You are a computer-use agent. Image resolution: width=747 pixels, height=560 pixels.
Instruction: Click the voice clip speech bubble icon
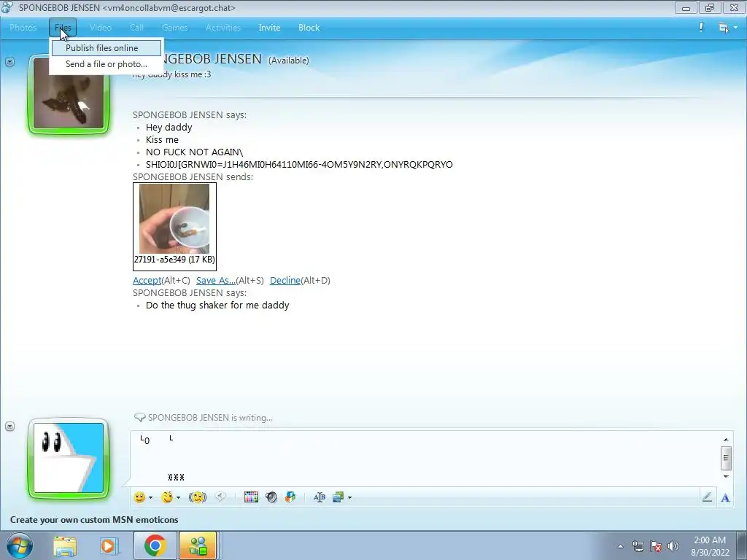220,497
